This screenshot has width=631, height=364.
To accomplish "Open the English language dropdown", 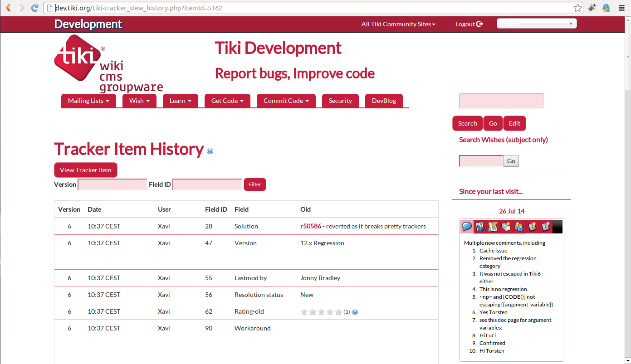I will pyautogui.click(x=537, y=24).
